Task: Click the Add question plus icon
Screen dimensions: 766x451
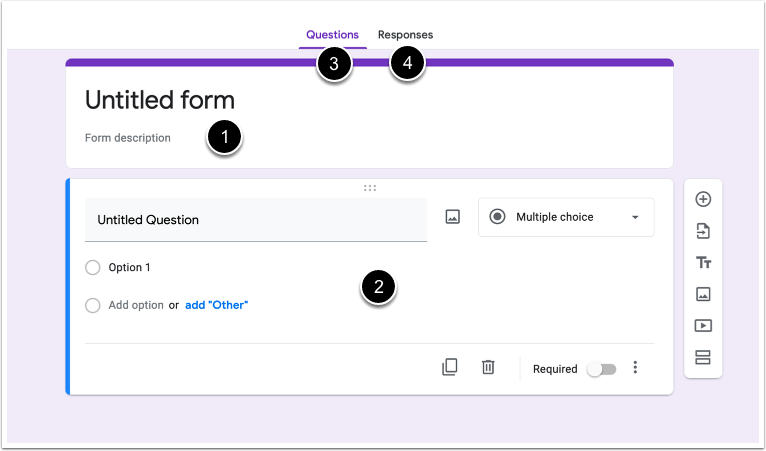Action: click(703, 199)
